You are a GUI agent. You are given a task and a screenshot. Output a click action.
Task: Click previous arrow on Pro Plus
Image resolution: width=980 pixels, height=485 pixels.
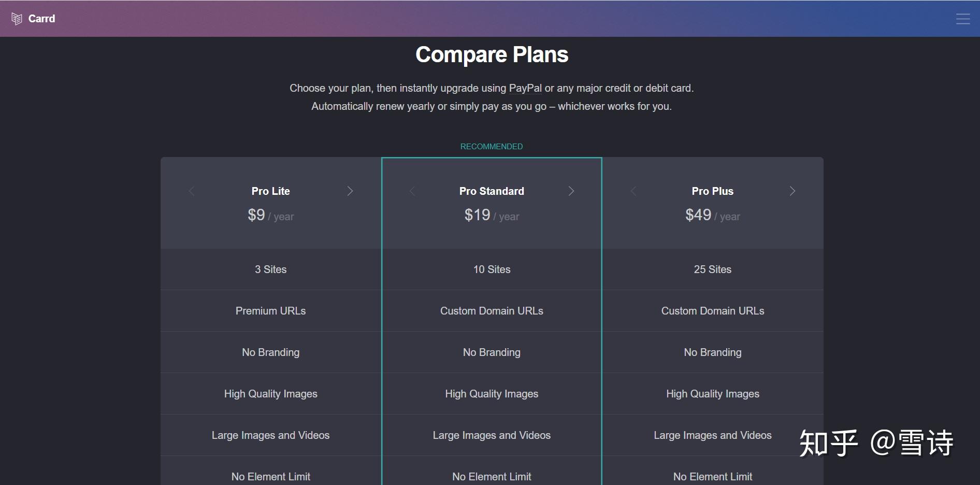coord(633,191)
